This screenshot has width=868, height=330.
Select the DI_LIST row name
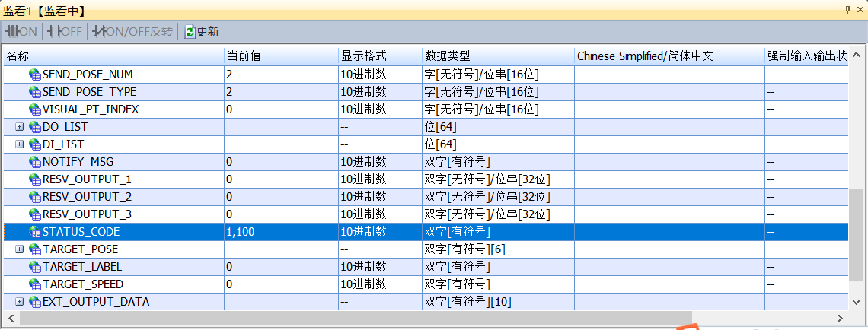point(63,144)
